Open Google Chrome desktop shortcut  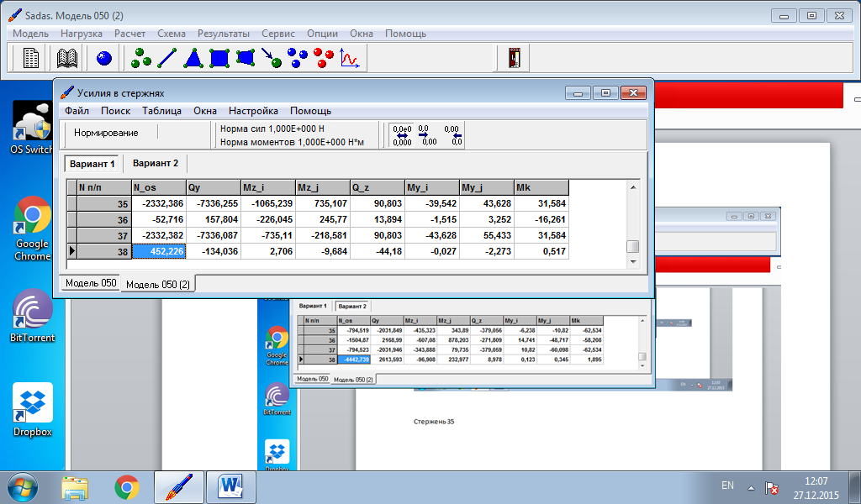point(32,229)
